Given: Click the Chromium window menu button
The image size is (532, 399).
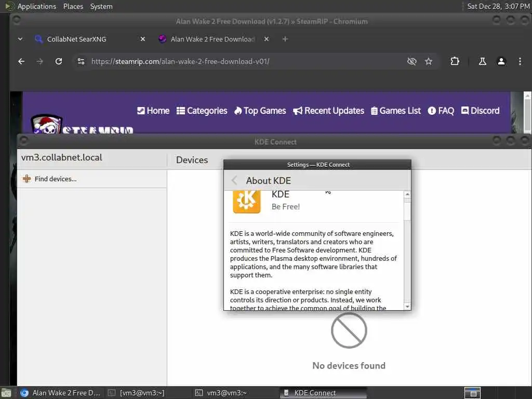Looking at the screenshot, I should 16,20.
